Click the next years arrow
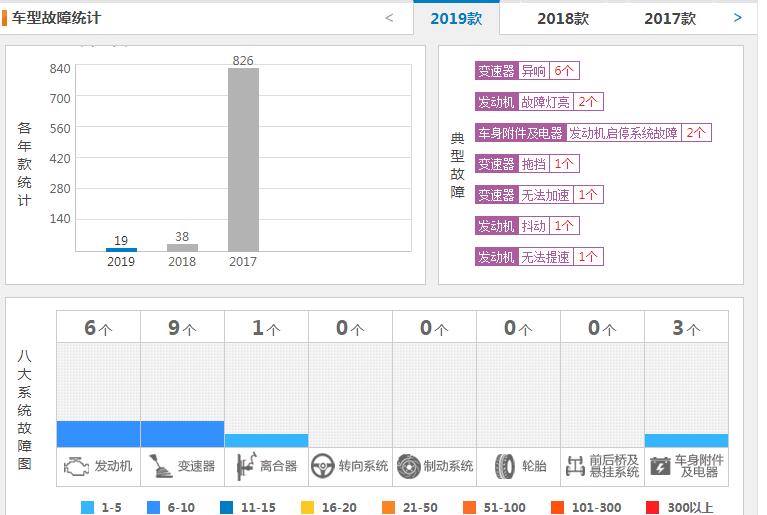Image resolution: width=767 pixels, height=515 pixels. click(738, 18)
